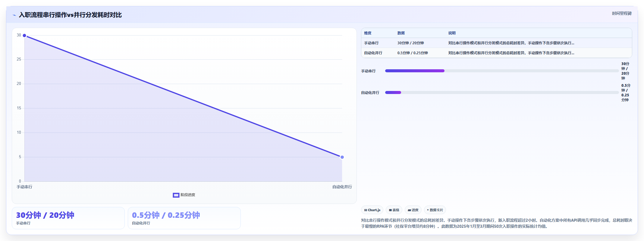Click the chart data point at value 5
The image size is (644, 241).
tap(342, 157)
